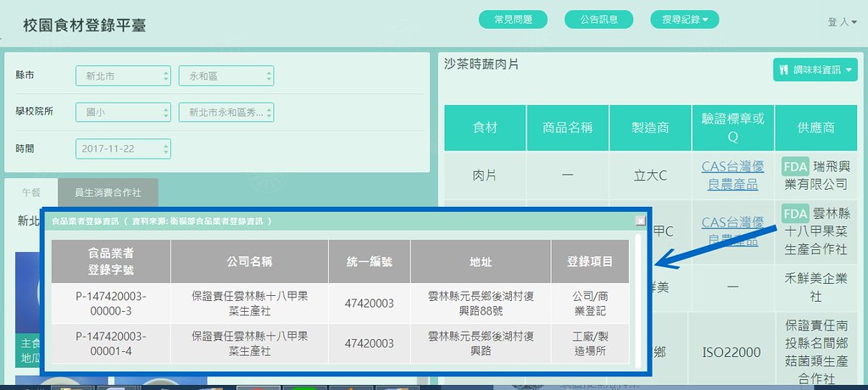Open the 縣市 dropdown showing 新北市

[x=123, y=76]
